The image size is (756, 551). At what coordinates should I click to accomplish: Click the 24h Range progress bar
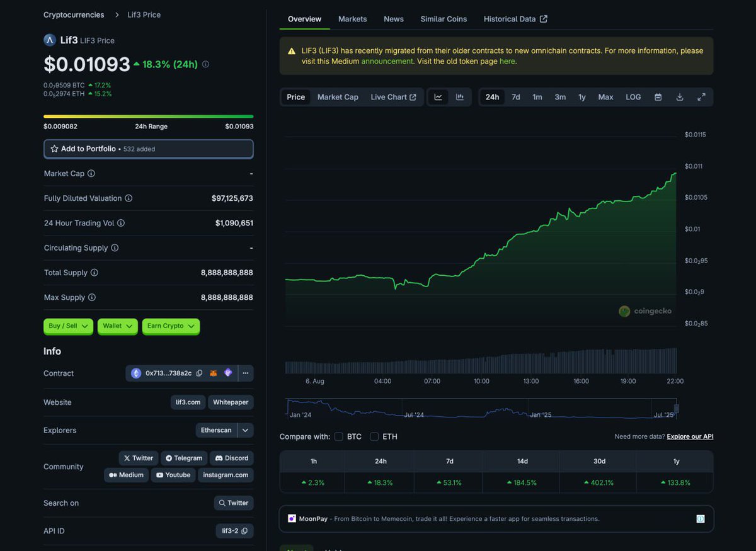149,116
